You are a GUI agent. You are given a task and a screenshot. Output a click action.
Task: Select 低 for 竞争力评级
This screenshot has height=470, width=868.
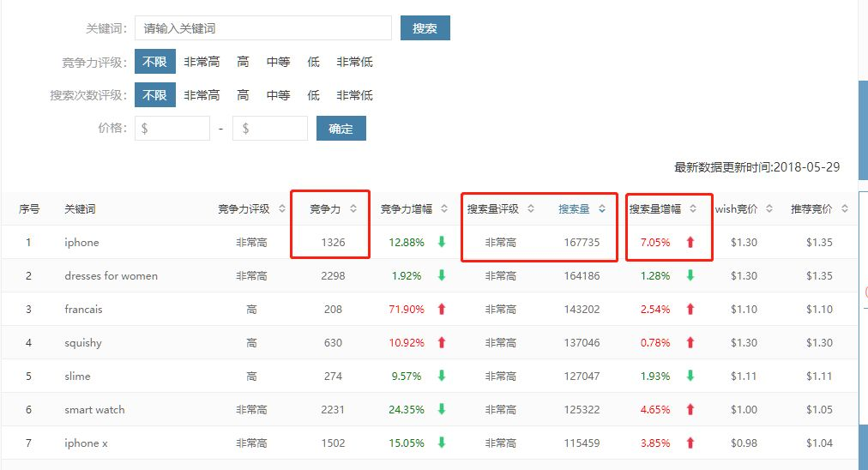click(x=313, y=62)
